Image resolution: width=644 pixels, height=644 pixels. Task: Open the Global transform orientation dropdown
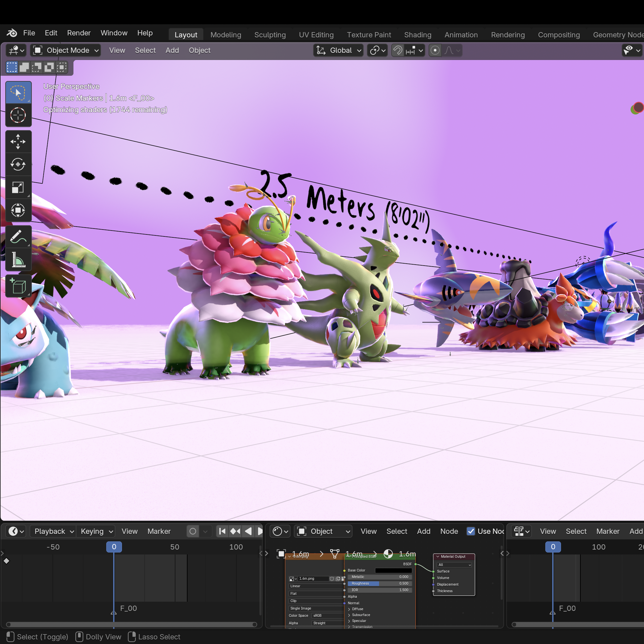(x=338, y=50)
